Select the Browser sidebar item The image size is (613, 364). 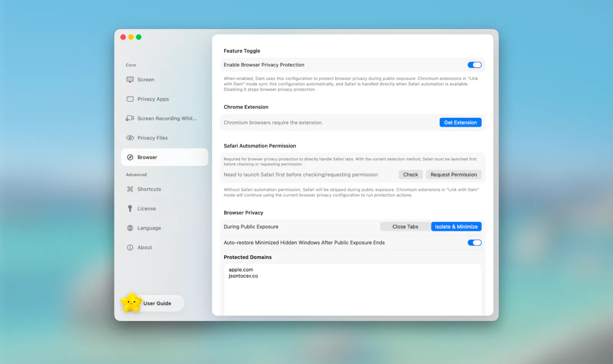164,157
